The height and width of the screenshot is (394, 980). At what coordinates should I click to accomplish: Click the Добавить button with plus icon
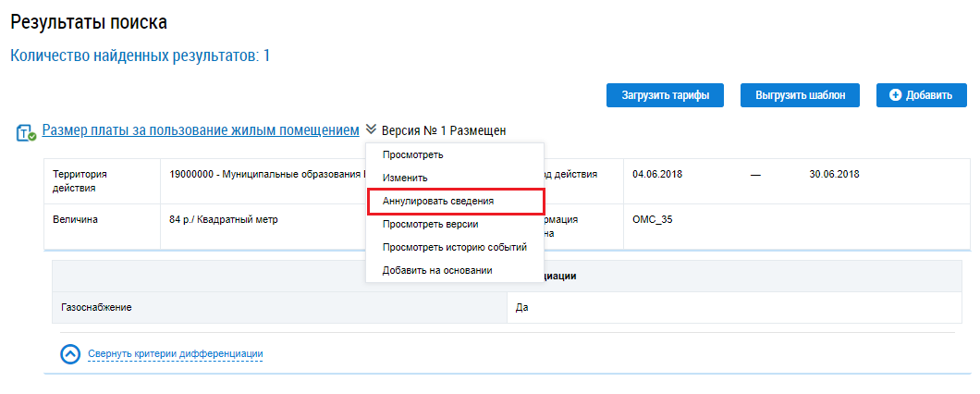pos(921,95)
